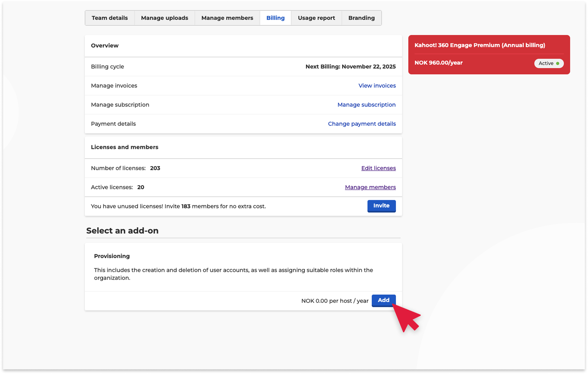588x374 pixels.
Task: Open the Usage report tab
Action: (316, 18)
